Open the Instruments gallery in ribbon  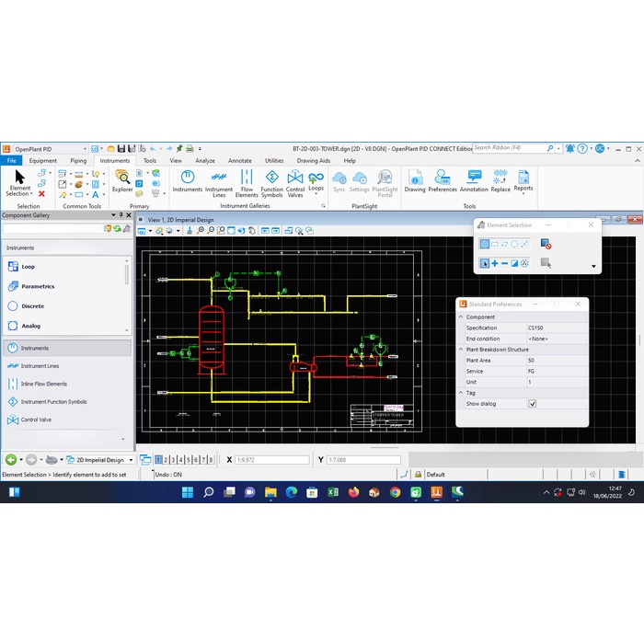(188, 181)
